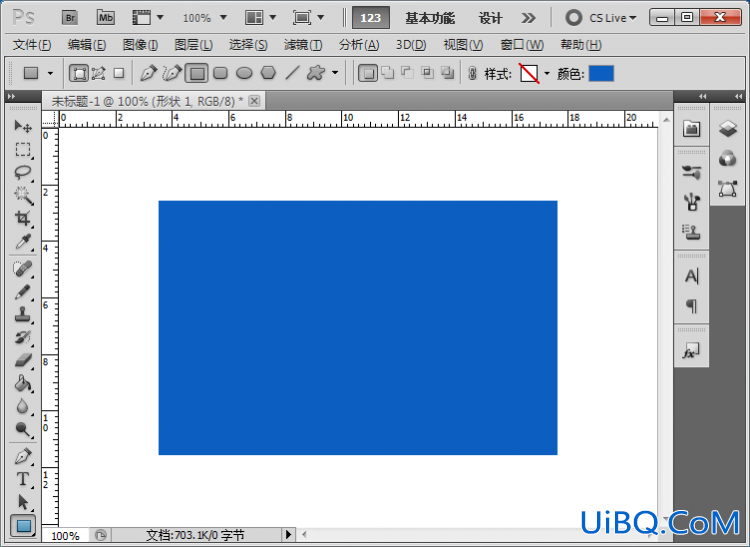This screenshot has width=750, height=547.
Task: Open the Layers panel icon
Action: click(x=728, y=128)
